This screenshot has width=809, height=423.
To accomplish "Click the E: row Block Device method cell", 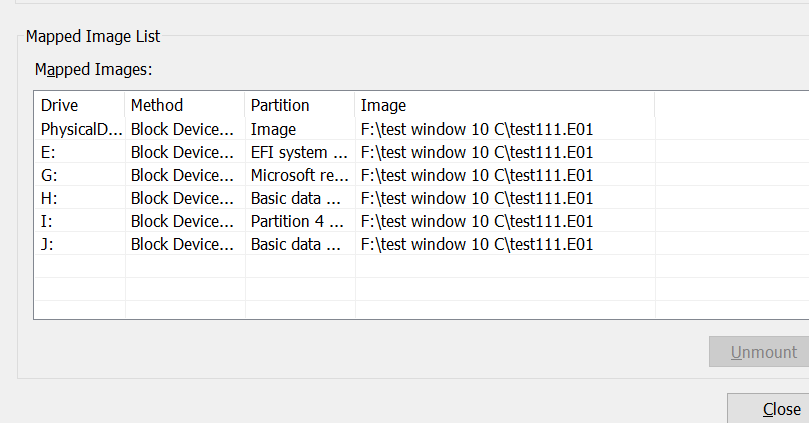I will click(183, 152).
